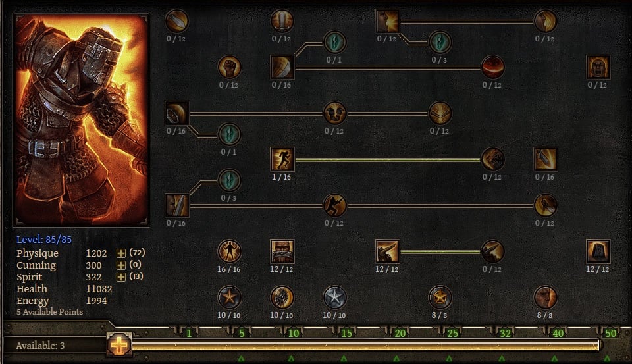The height and width of the screenshot is (364, 632).
Task: Click the tombstone-shaped skill at 12/12
Action: click(x=598, y=251)
